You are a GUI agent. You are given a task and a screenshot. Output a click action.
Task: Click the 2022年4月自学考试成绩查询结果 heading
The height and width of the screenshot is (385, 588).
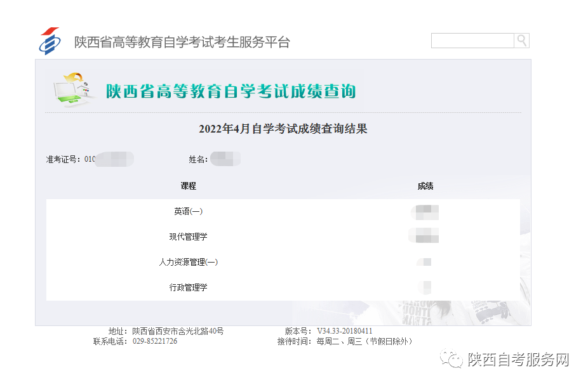[x=283, y=129]
